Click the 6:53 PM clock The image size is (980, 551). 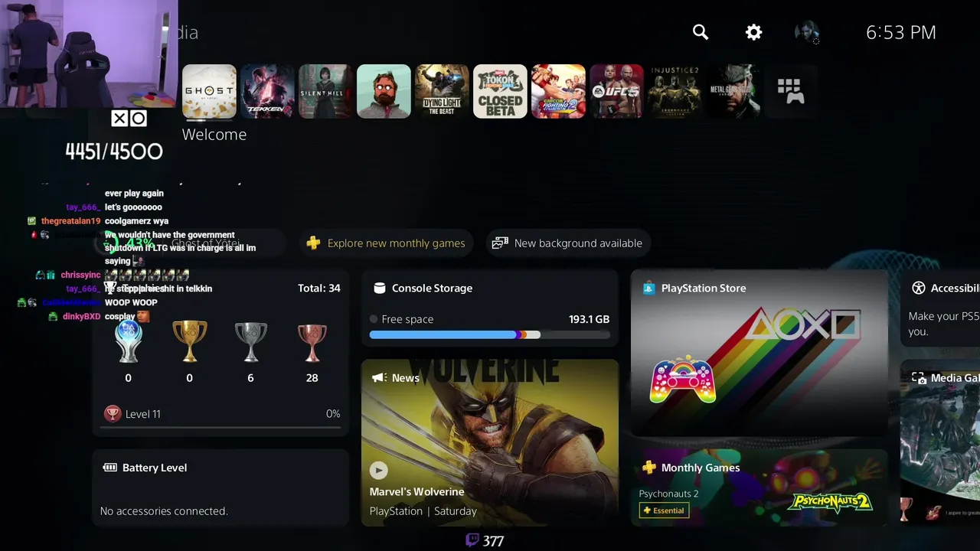click(901, 32)
